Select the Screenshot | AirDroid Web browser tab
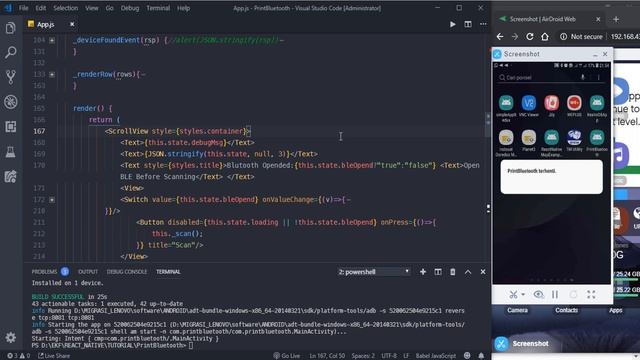Screen dimensions: 640x360 pyautogui.click(x=549, y=19)
